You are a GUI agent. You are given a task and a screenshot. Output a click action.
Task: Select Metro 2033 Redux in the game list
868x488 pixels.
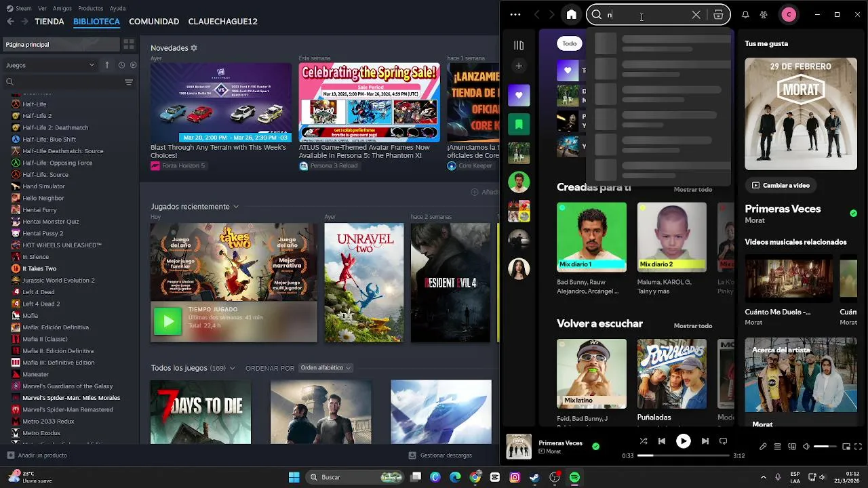[48, 421]
